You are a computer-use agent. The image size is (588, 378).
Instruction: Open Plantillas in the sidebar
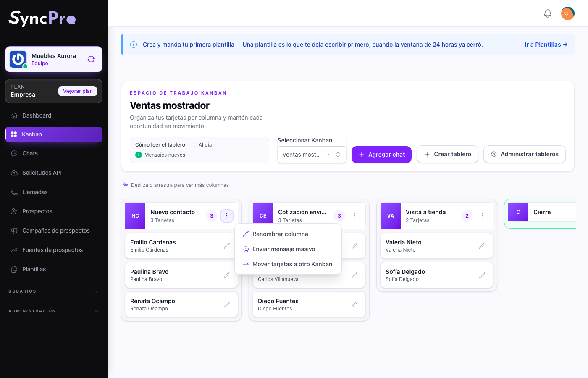point(54,269)
